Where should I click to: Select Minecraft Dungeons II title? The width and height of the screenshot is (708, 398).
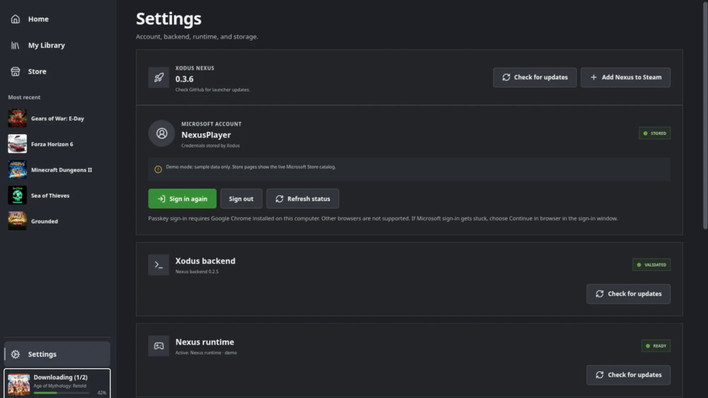[61, 170]
